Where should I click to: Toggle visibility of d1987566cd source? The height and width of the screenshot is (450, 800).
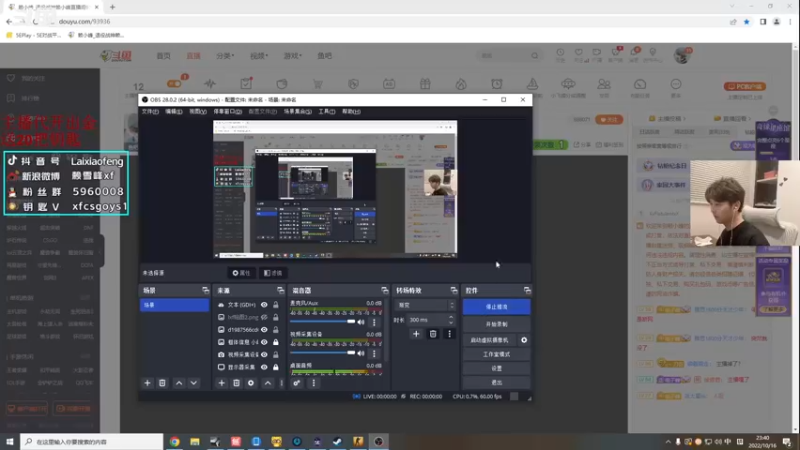(264, 330)
